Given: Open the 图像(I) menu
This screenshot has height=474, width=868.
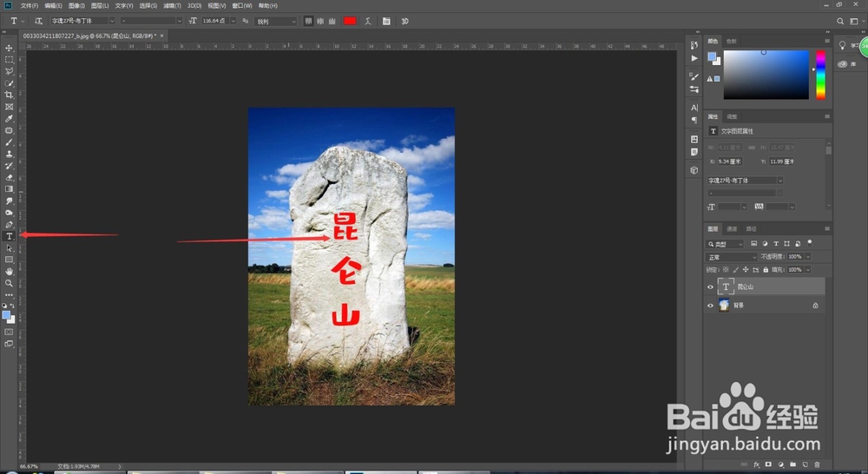Looking at the screenshot, I should coord(76,5).
